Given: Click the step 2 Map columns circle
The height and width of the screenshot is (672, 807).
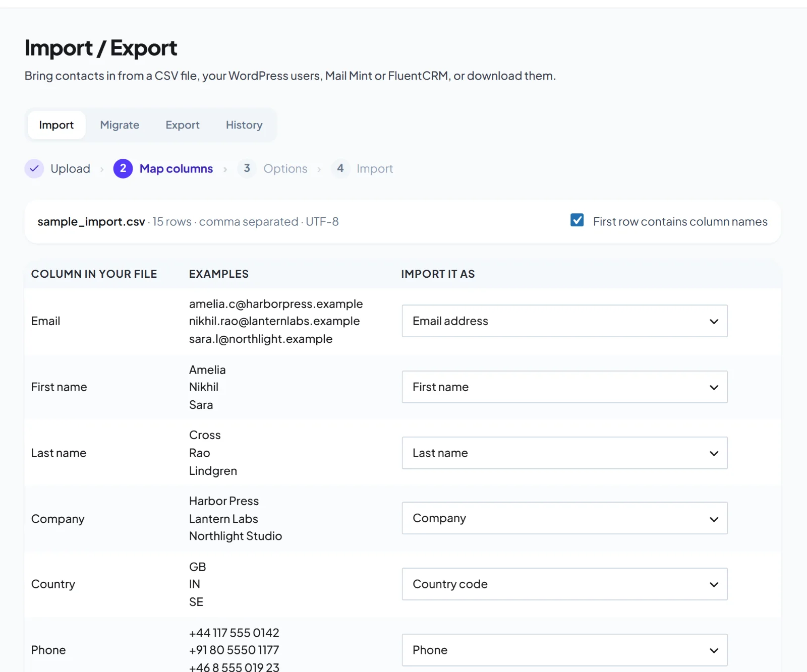Looking at the screenshot, I should (x=123, y=169).
